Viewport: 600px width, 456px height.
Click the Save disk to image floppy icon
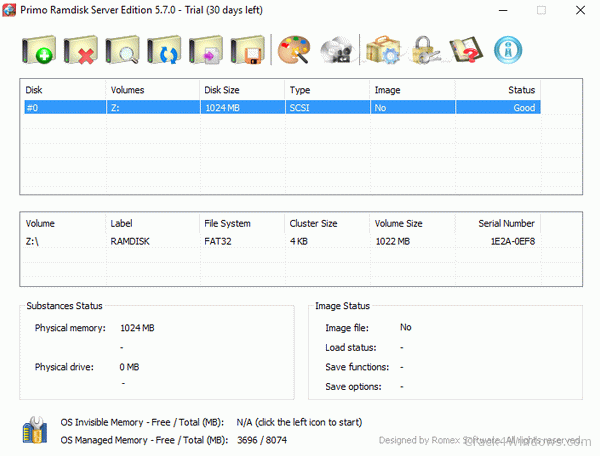248,50
